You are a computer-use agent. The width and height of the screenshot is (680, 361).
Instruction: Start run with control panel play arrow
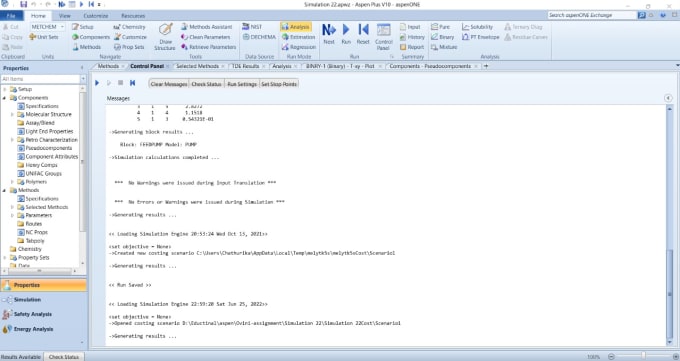click(97, 83)
